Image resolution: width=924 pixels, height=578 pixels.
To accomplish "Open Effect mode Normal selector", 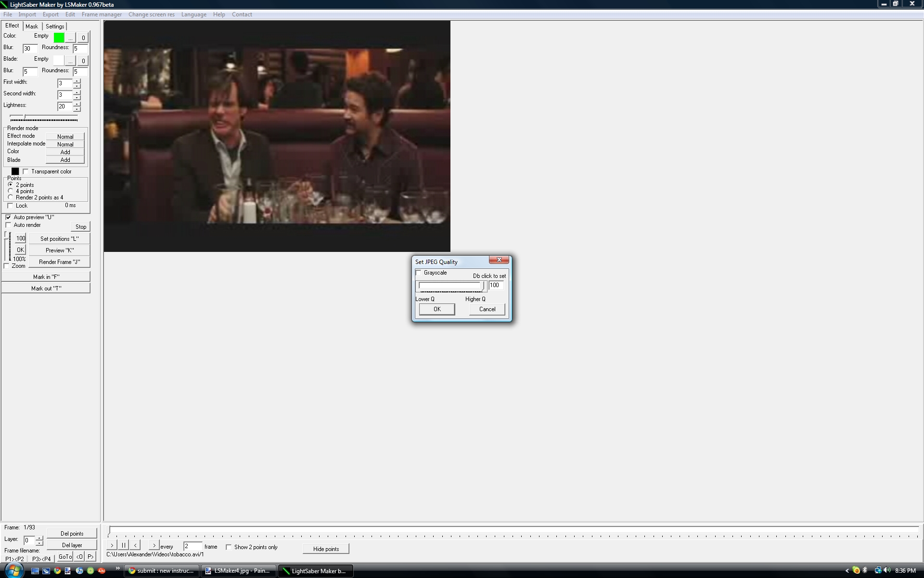I will [x=65, y=137].
